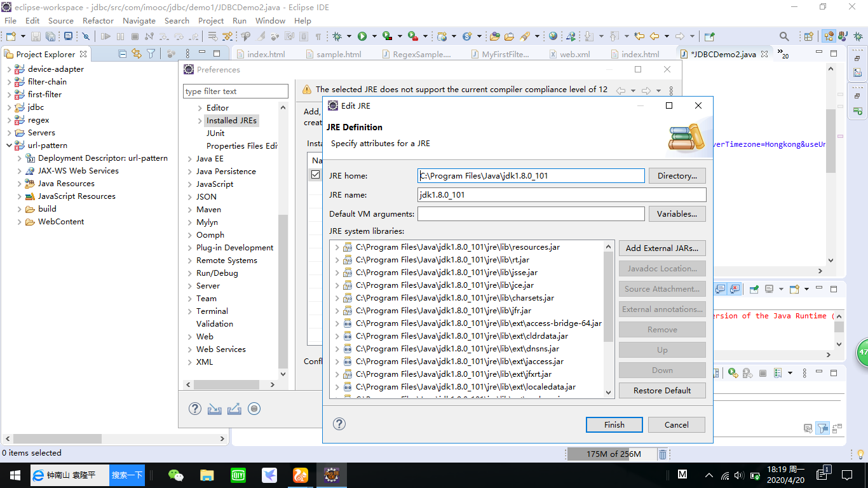
Task: Expand the jdbc project in Project Explorer
Action: pyautogui.click(x=9, y=107)
